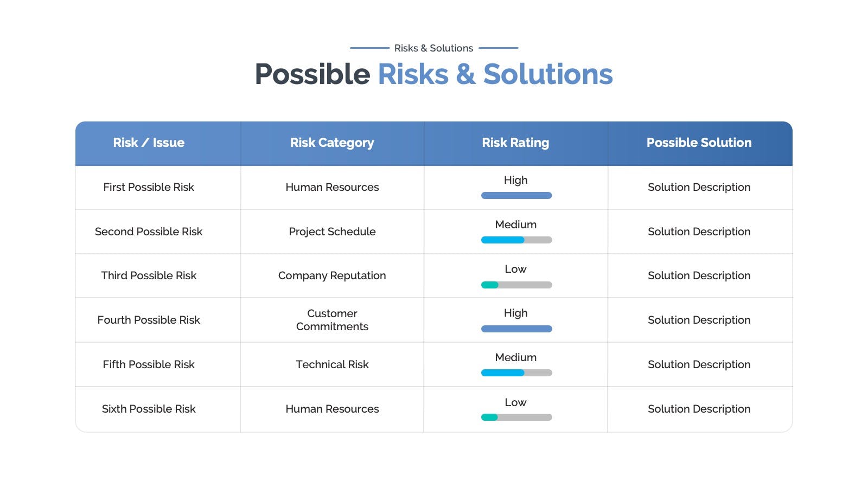Click the Technical Risk category text
Viewport: 868px width, 488px height.
(x=332, y=364)
